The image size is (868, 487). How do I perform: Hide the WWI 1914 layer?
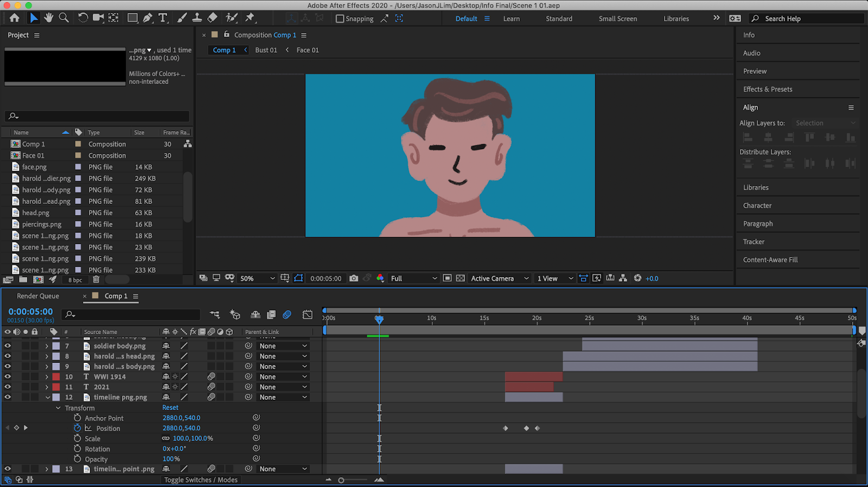pyautogui.click(x=8, y=376)
